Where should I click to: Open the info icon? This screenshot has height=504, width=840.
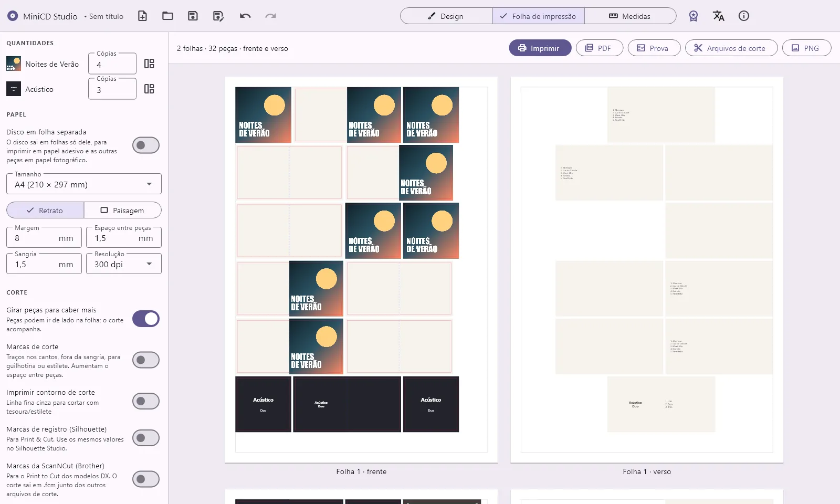744,16
